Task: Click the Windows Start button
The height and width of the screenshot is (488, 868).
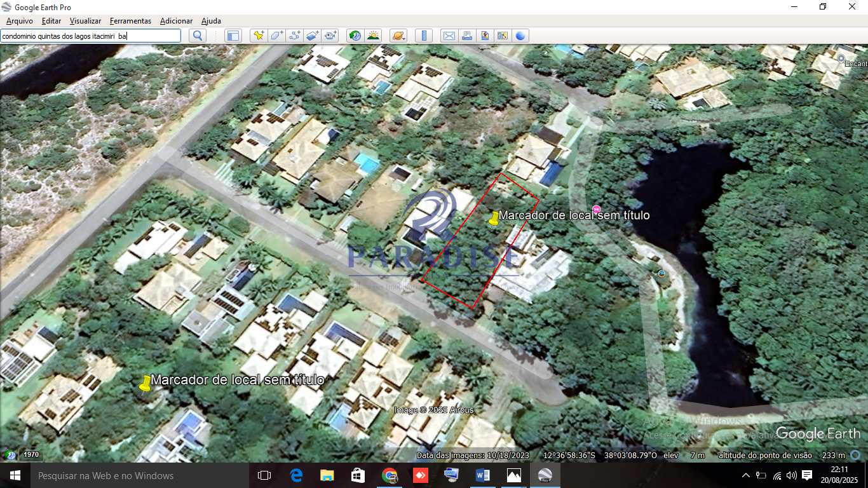Action: [15, 475]
